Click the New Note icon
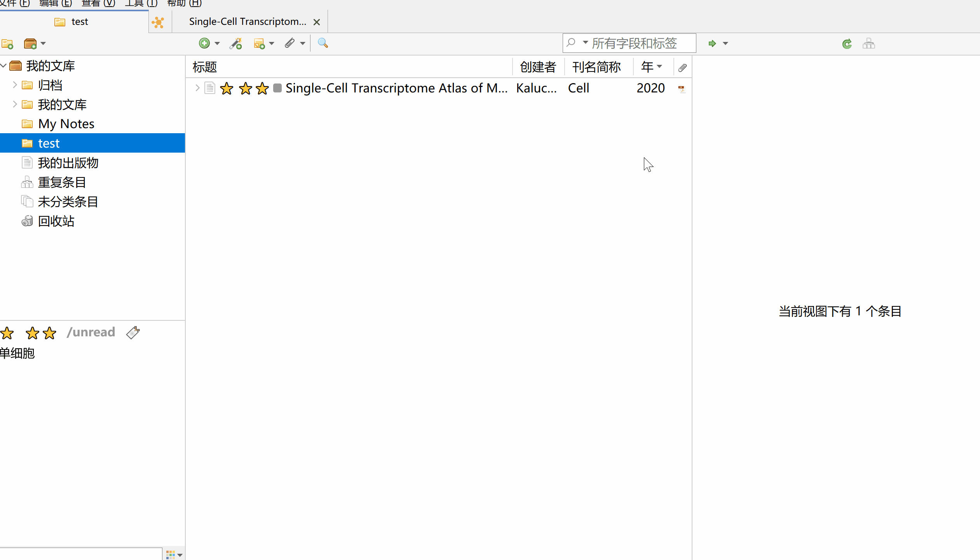 click(259, 43)
